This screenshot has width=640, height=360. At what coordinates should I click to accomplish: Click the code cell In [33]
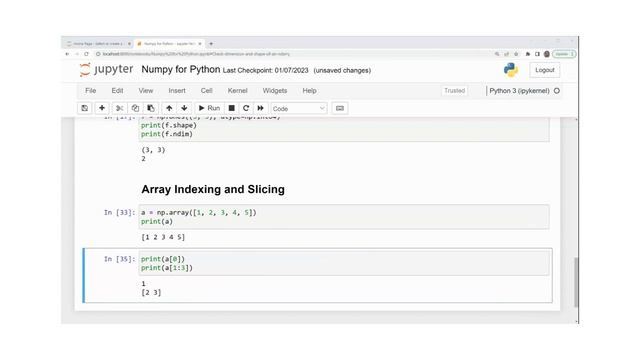344,217
